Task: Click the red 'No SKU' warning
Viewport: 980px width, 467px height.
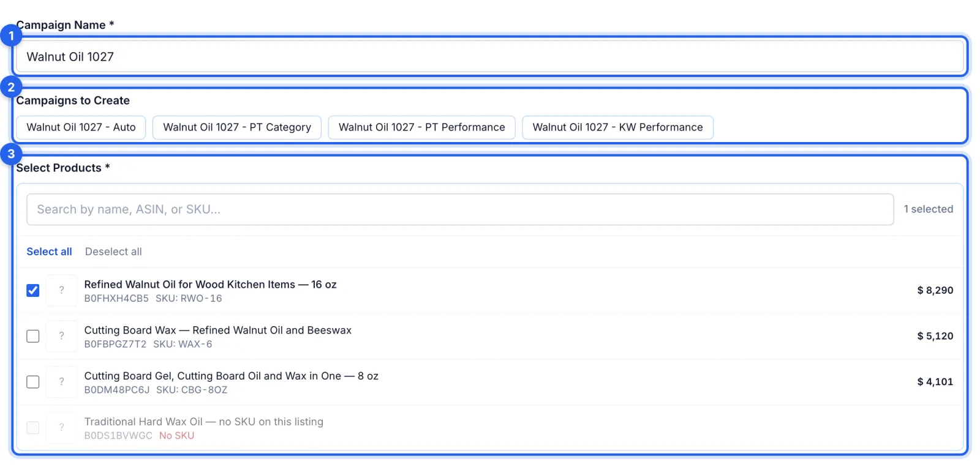Action: point(176,436)
